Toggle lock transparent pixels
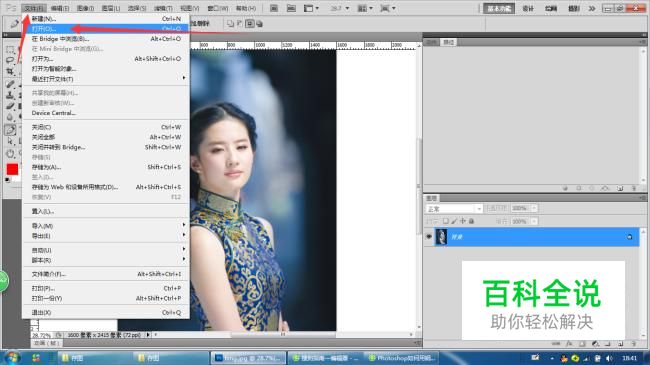 (446, 221)
